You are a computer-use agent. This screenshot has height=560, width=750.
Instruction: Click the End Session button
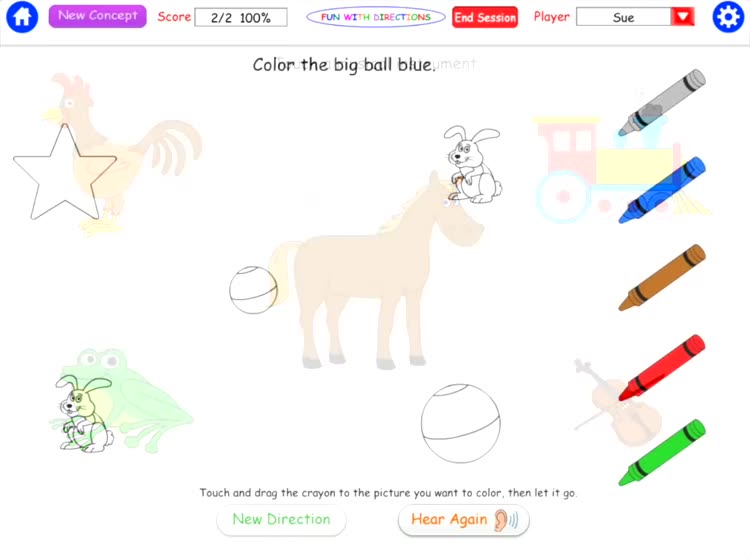pyautogui.click(x=485, y=17)
